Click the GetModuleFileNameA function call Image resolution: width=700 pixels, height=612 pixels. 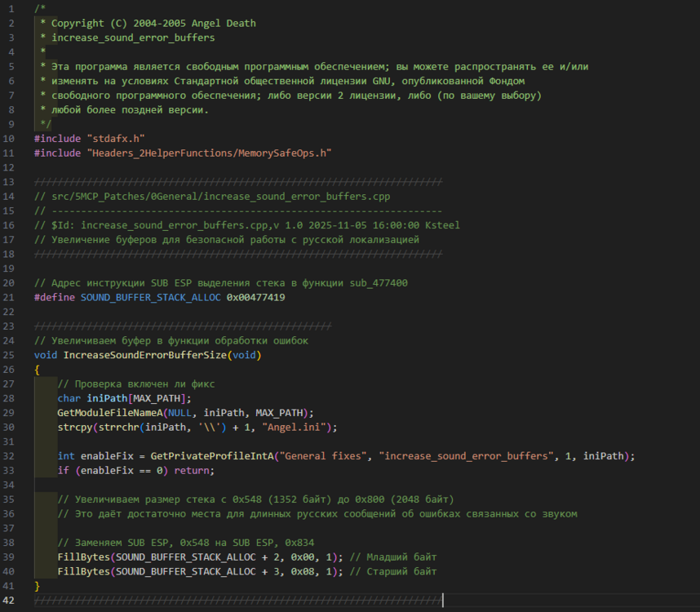pyautogui.click(x=109, y=413)
